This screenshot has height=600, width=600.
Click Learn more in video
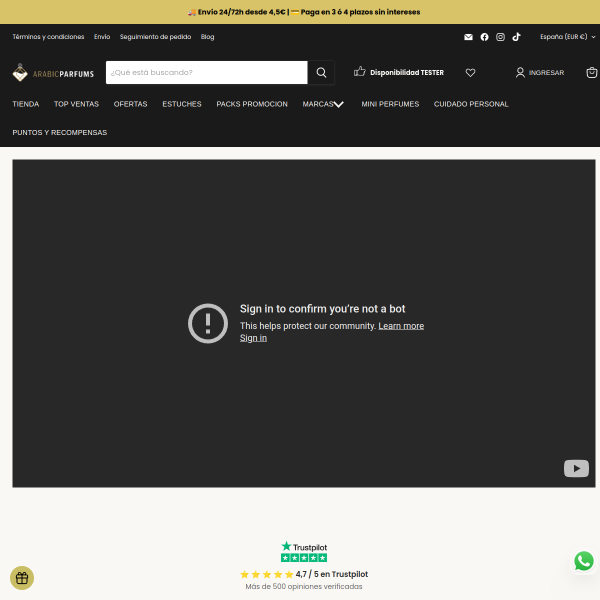pos(401,326)
